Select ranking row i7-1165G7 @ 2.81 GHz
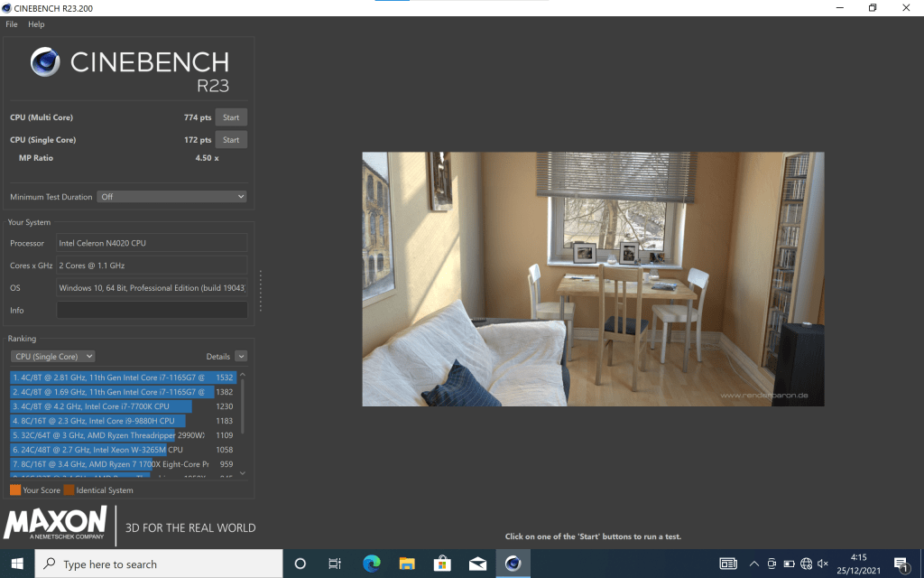 click(123, 378)
